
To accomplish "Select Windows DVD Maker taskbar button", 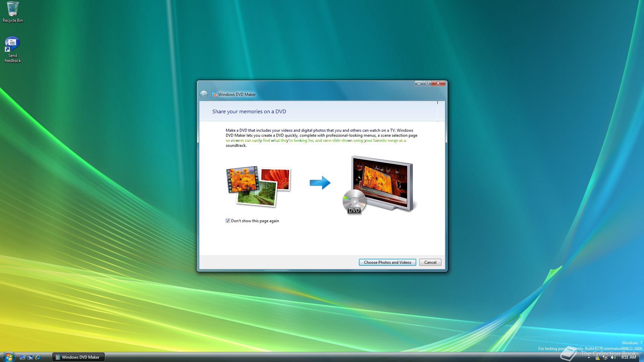I will (78, 357).
